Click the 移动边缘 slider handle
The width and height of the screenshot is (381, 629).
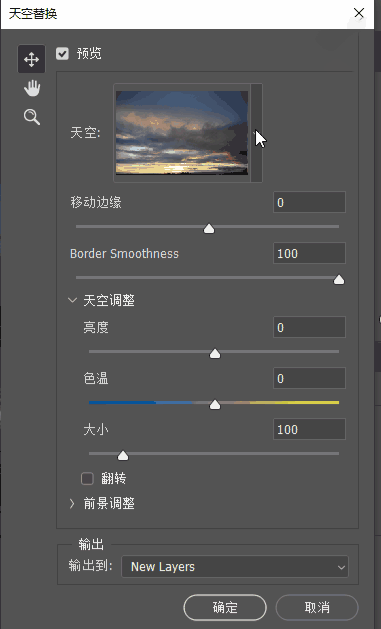pos(209,229)
